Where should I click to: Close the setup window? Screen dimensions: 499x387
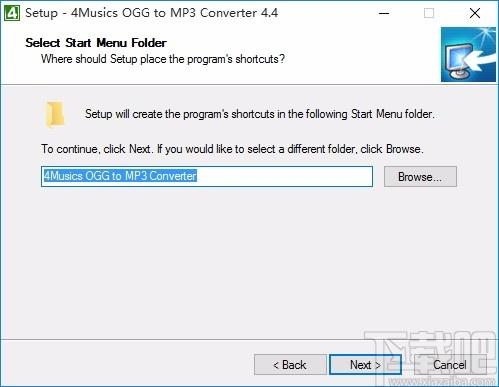point(475,13)
